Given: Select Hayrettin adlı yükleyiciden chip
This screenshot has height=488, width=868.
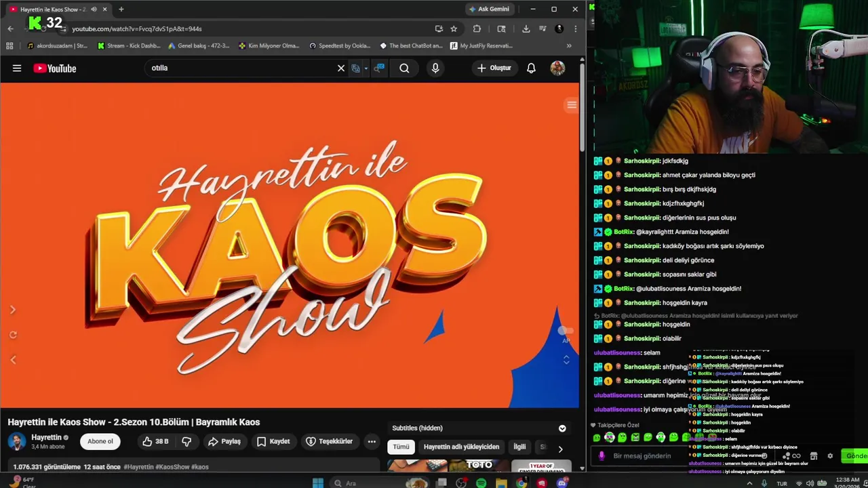Looking at the screenshot, I should coord(461,447).
